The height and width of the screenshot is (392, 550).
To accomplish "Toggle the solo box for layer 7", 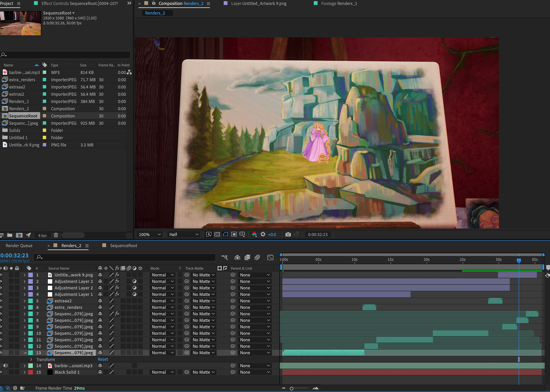I will pyautogui.click(x=11, y=314).
